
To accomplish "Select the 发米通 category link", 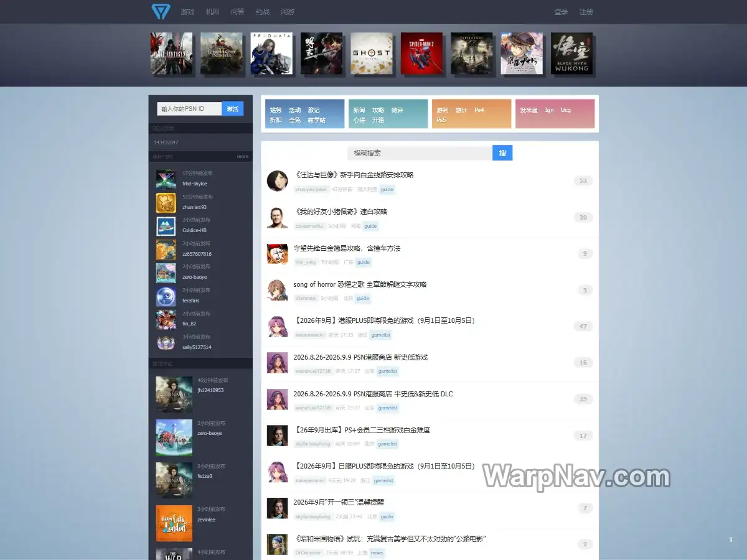I will (x=529, y=110).
